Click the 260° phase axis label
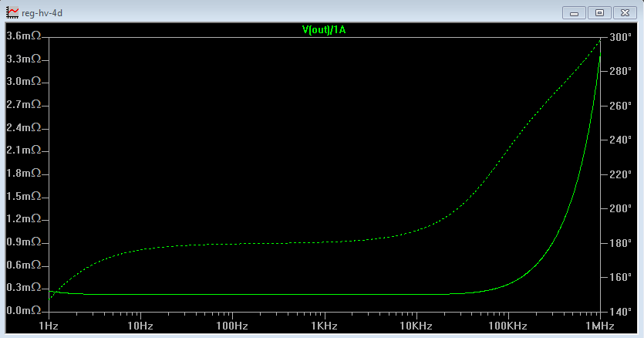Viewport: 644px width, 338px height. point(621,106)
